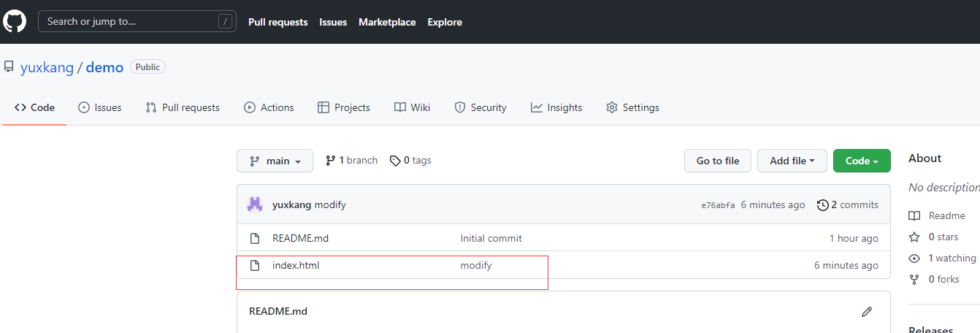Open the 0 tags link
The image size is (980, 333).
pyautogui.click(x=410, y=161)
